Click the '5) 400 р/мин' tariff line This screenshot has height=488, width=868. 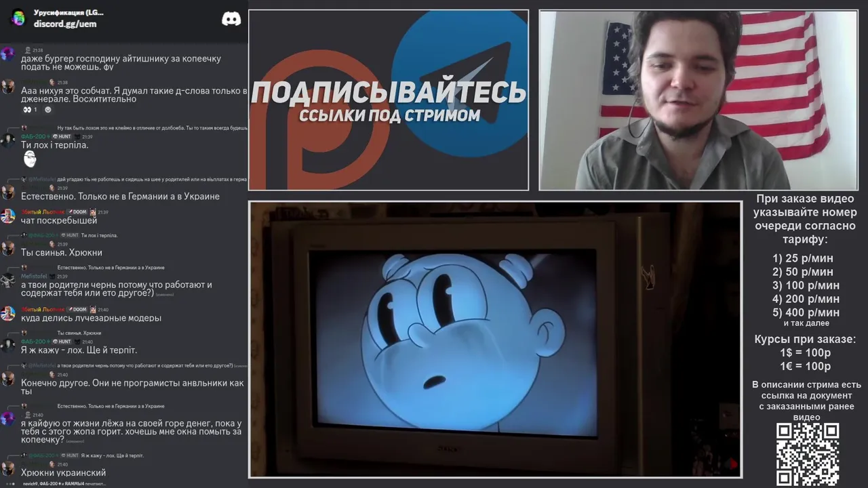806,312
